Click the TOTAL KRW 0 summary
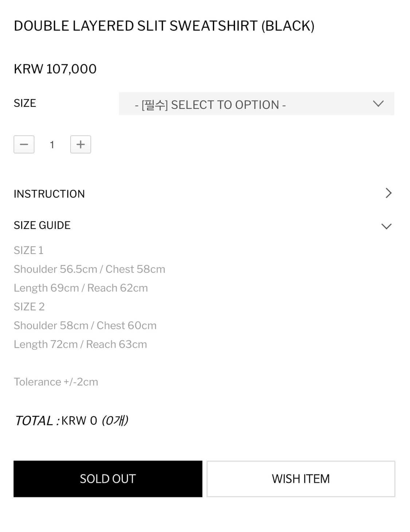 (x=71, y=420)
